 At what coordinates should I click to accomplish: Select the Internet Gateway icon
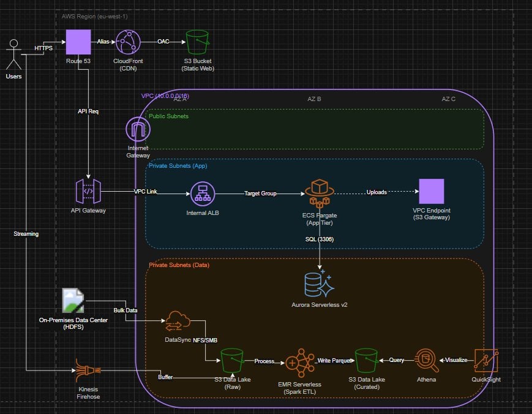pyautogui.click(x=138, y=130)
